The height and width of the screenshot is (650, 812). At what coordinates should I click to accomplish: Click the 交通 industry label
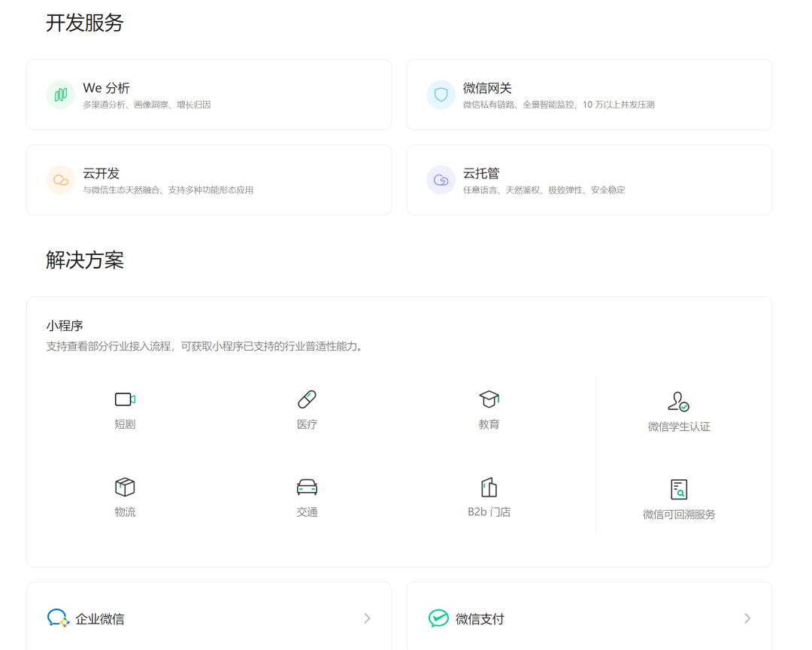307,512
